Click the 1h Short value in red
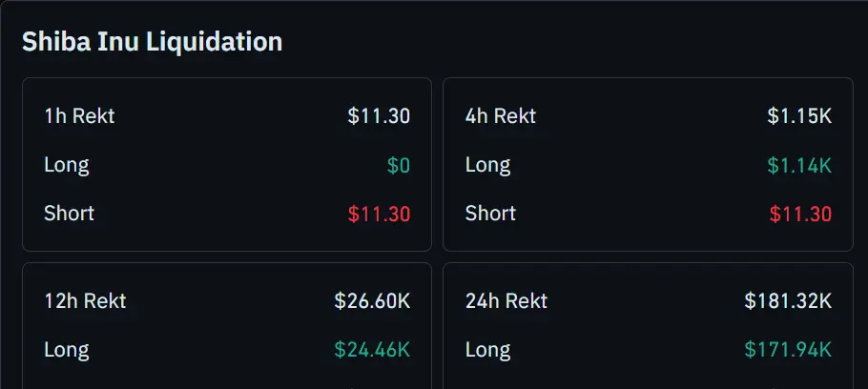868x389 pixels. click(380, 214)
